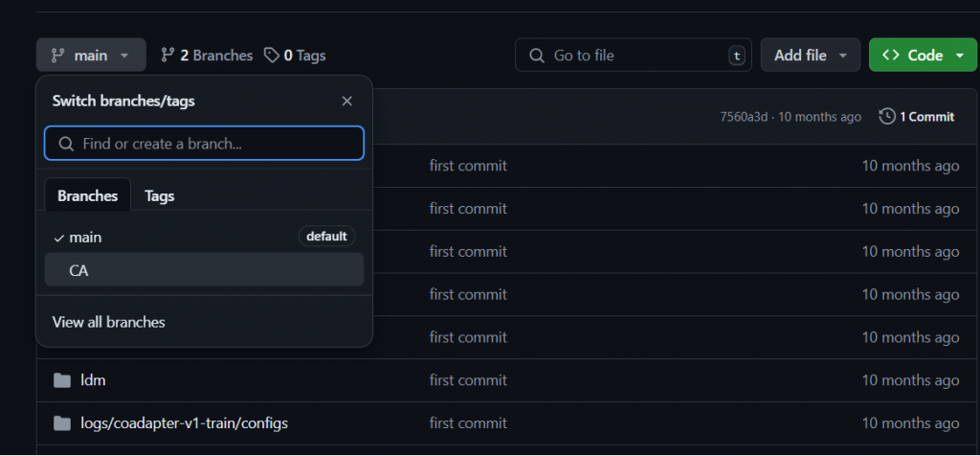This screenshot has height=456, width=980.
Task: Click the tag icon beside 0 Tags
Action: click(x=271, y=56)
